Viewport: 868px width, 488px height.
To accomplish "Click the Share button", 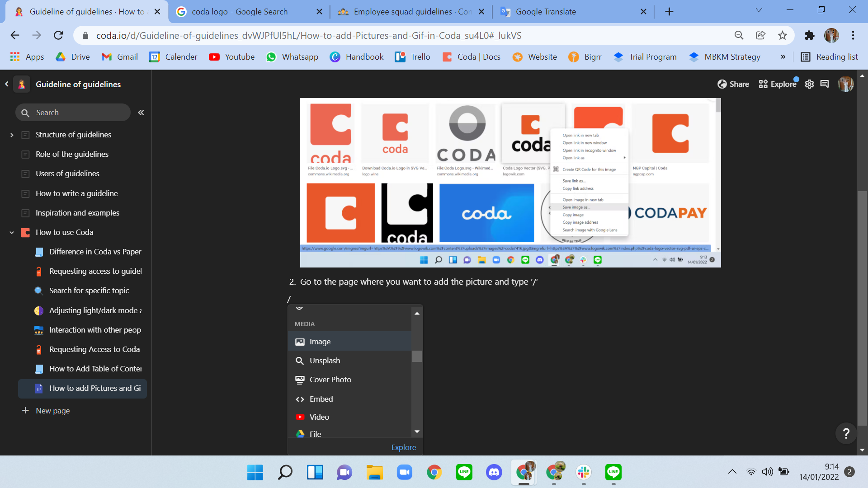I will pyautogui.click(x=733, y=84).
